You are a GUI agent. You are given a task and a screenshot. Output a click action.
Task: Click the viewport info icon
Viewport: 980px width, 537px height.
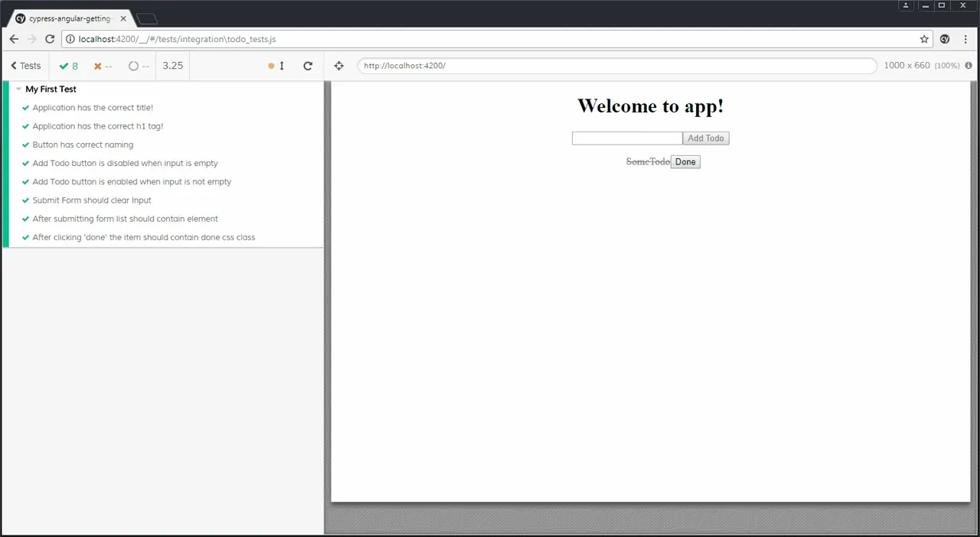[x=969, y=66]
